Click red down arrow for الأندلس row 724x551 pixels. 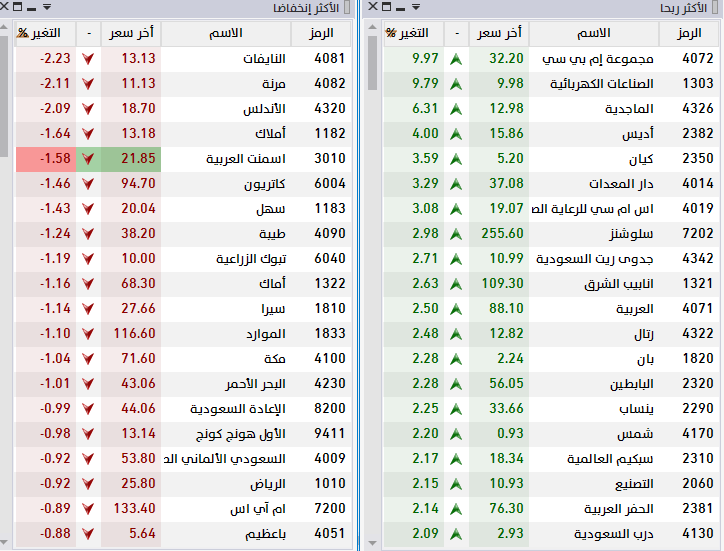coord(88,109)
